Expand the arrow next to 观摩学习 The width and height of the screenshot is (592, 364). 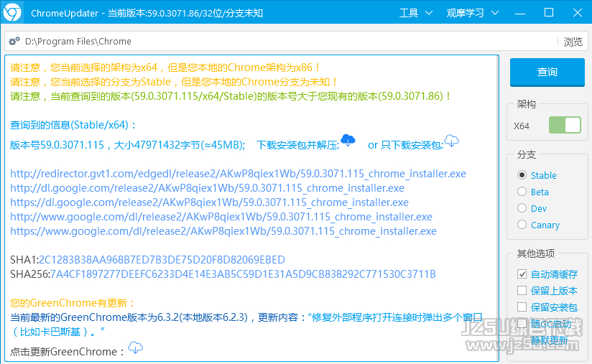[x=495, y=13]
